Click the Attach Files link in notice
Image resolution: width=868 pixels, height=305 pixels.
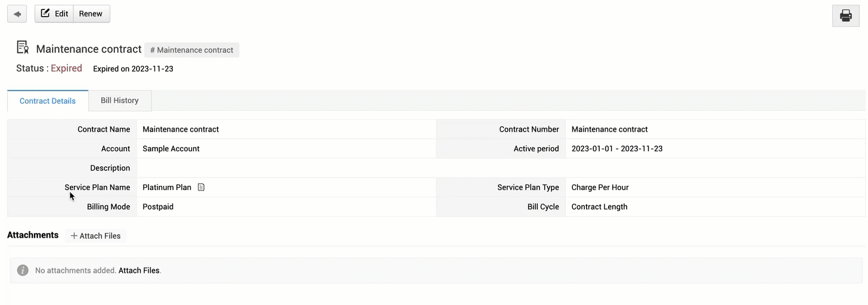pyautogui.click(x=139, y=270)
